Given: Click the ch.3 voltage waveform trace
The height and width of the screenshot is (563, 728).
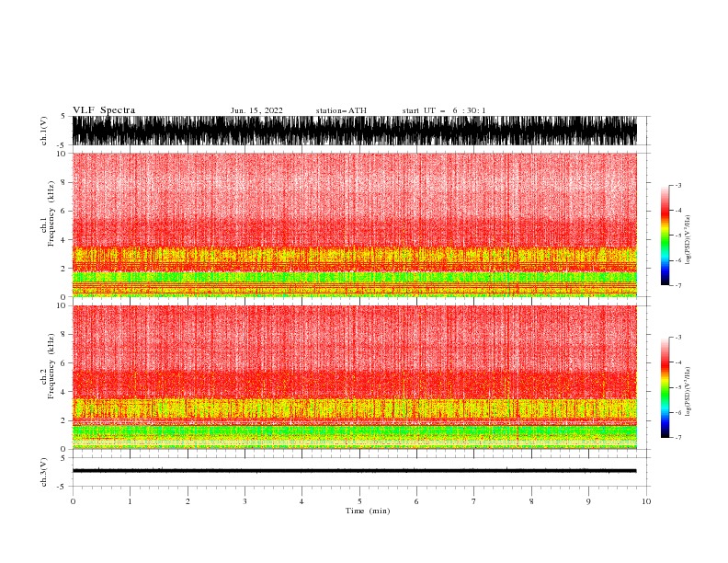Looking at the screenshot, I should (x=354, y=471).
